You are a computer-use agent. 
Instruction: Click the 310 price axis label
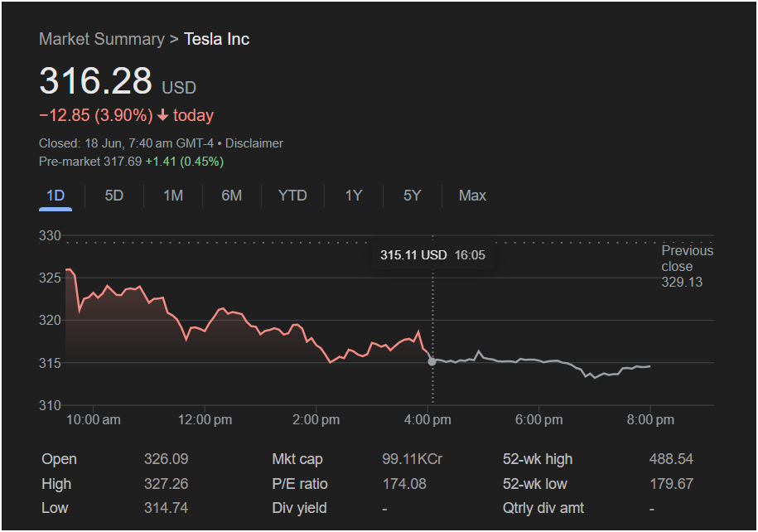point(50,405)
